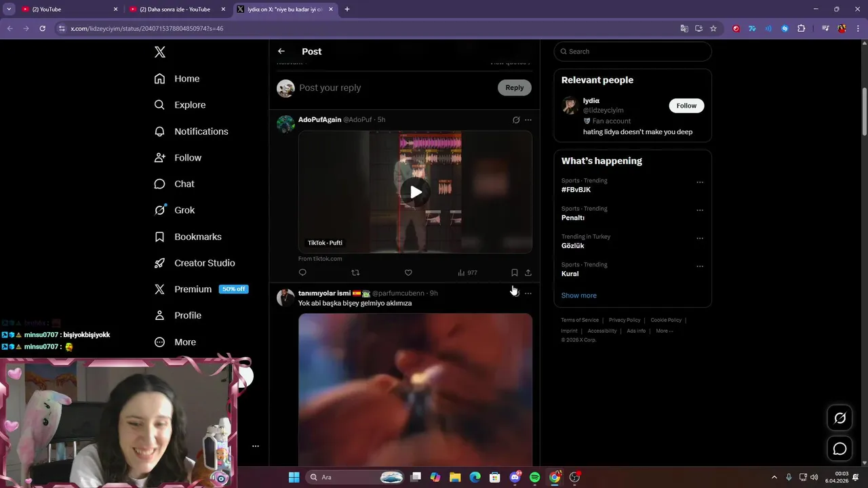Open Chat in the sidebar
This screenshot has width=868, height=488.
click(174, 184)
